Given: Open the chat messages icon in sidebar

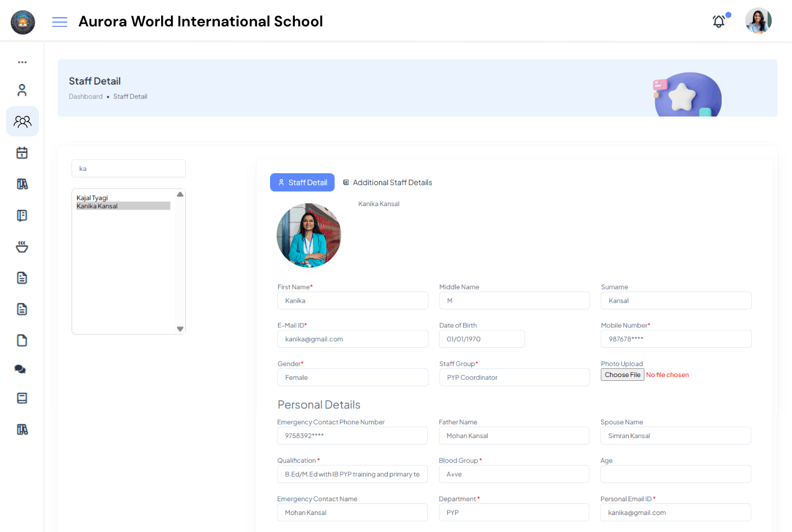Looking at the screenshot, I should tap(20, 369).
